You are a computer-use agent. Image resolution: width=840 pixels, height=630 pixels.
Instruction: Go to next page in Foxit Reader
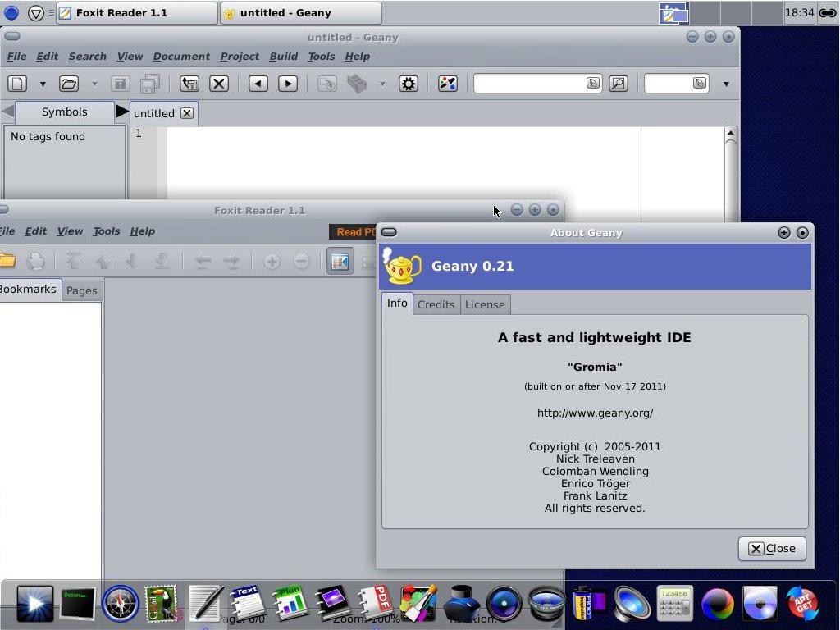click(133, 262)
